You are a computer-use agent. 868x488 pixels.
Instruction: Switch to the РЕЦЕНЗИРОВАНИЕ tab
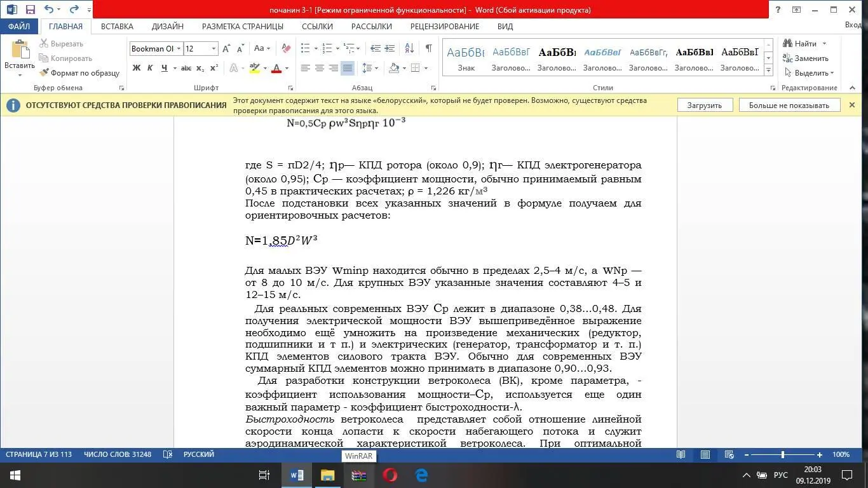(x=444, y=27)
